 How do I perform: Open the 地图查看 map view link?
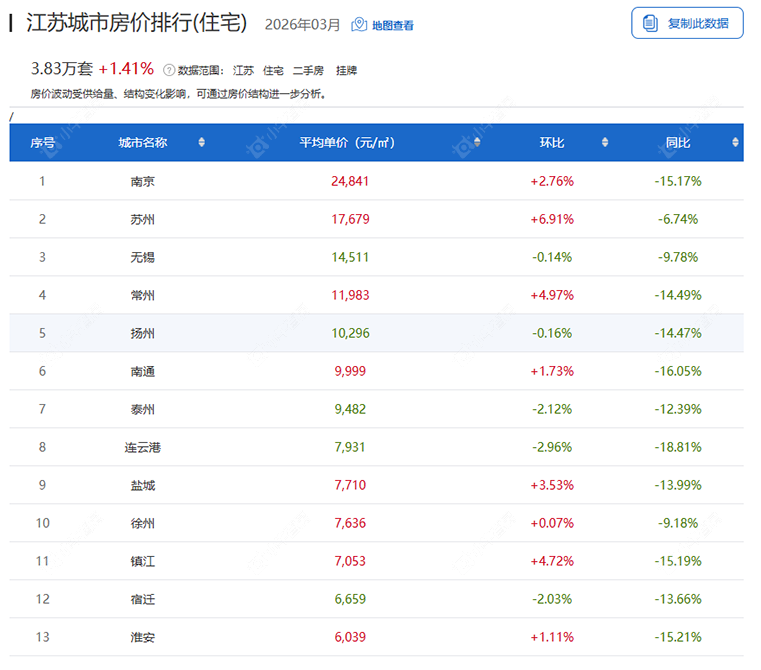tap(393, 25)
